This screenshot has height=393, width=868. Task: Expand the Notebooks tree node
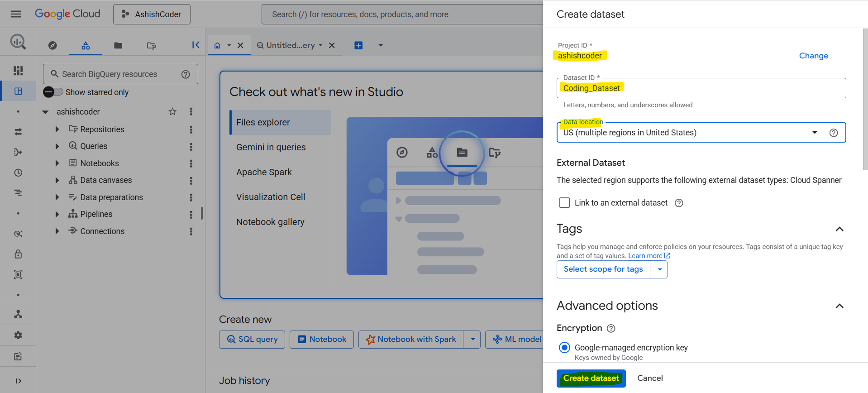tap(57, 163)
